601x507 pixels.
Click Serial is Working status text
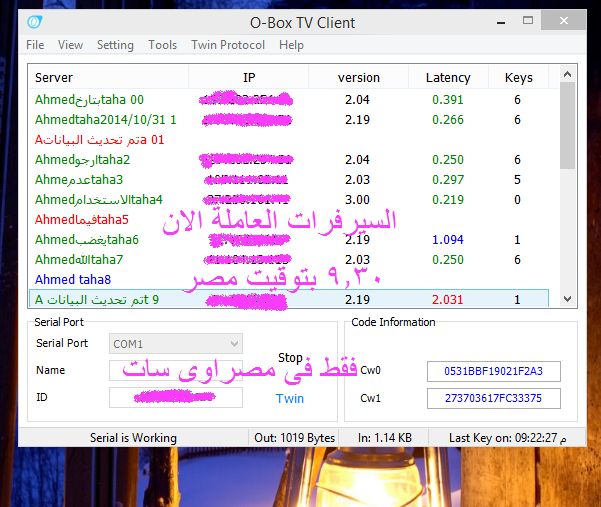(x=133, y=438)
